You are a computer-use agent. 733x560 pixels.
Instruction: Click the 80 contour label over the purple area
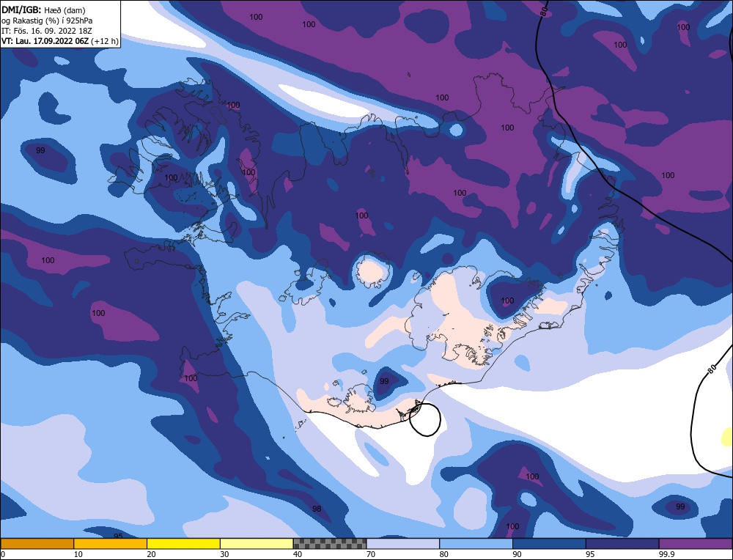click(543, 11)
